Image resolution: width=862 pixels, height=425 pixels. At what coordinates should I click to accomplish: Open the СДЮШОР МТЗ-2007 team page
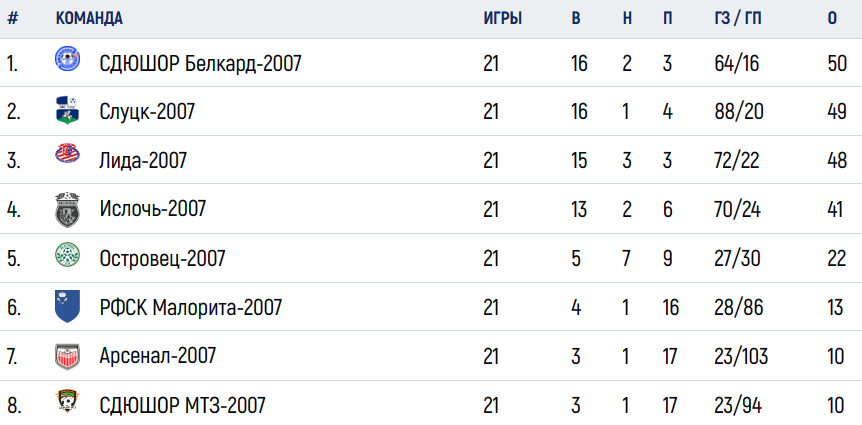click(x=183, y=406)
